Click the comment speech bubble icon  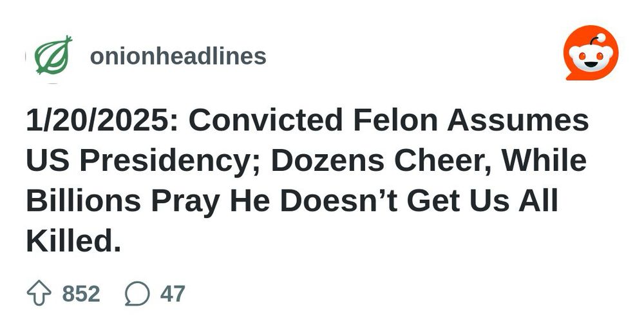click(137, 295)
